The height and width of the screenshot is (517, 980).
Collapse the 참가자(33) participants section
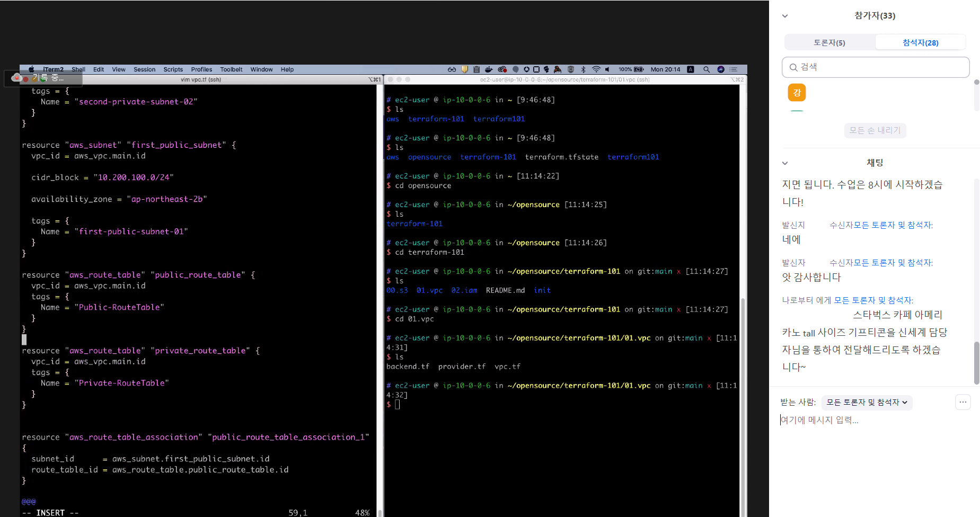pos(785,16)
